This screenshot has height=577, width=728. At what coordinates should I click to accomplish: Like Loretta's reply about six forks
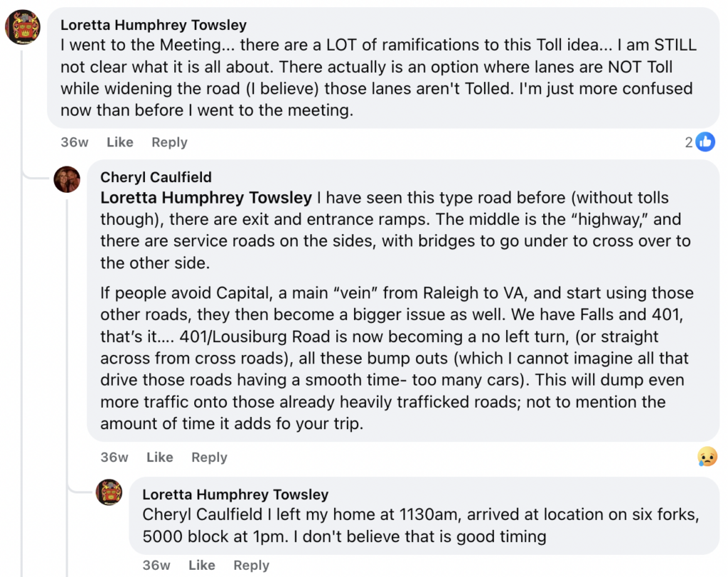pyautogui.click(x=202, y=566)
